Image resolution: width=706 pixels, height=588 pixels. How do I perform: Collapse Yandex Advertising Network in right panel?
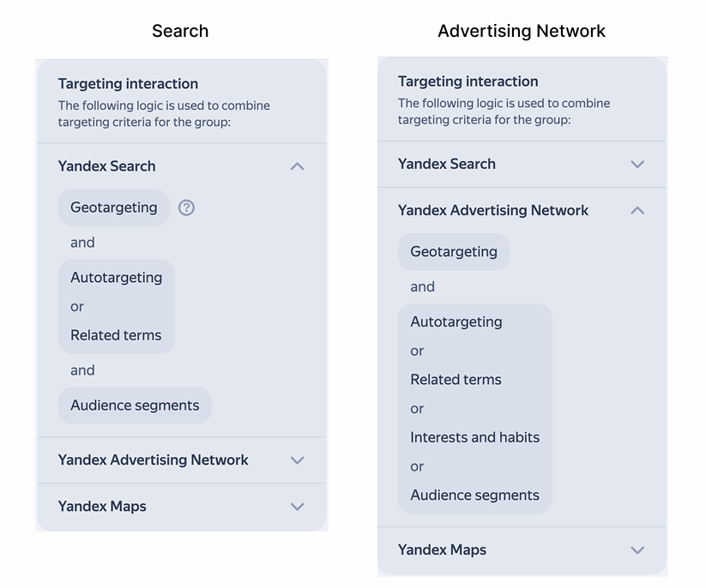[x=637, y=210]
